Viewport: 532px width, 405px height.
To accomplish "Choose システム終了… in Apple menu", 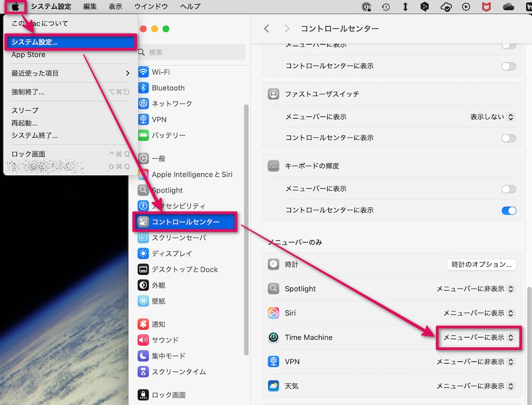I will (x=70, y=136).
